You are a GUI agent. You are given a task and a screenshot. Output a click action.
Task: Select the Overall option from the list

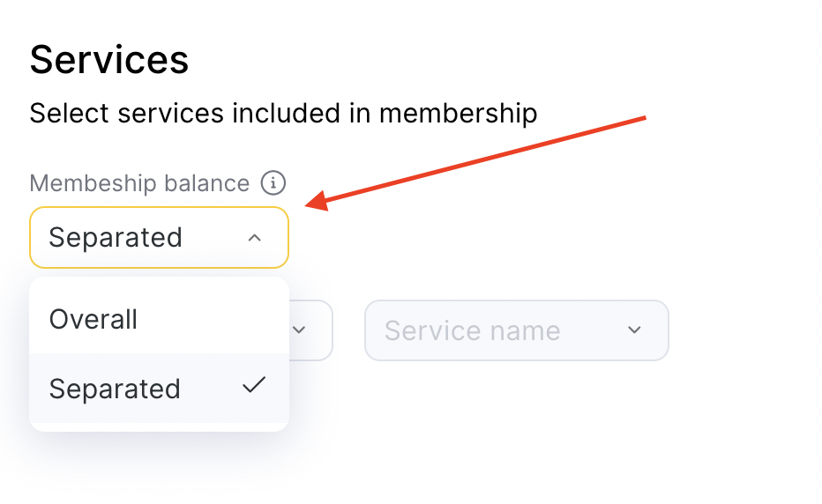coord(93,319)
